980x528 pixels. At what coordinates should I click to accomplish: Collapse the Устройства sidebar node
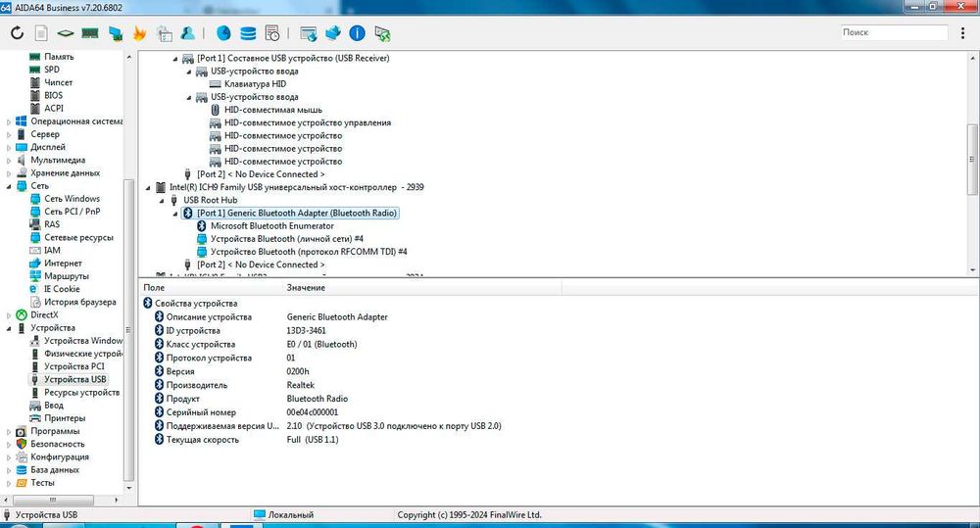(x=9, y=328)
